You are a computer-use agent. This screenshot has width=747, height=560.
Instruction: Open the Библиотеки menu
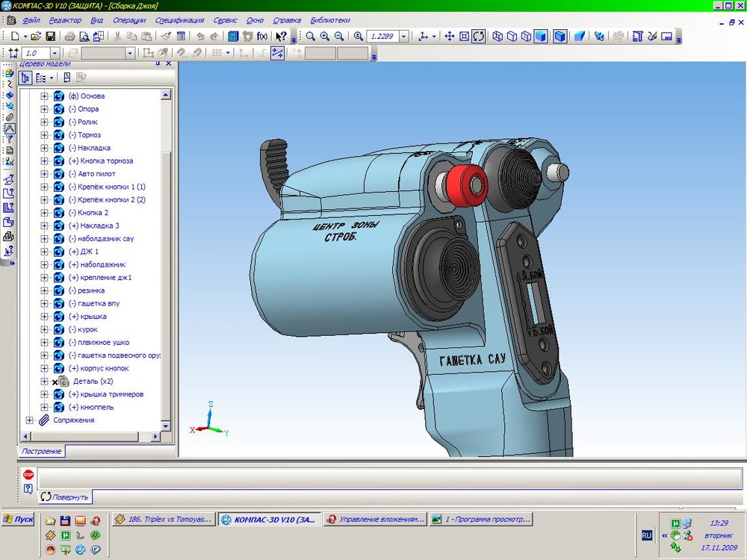click(329, 20)
